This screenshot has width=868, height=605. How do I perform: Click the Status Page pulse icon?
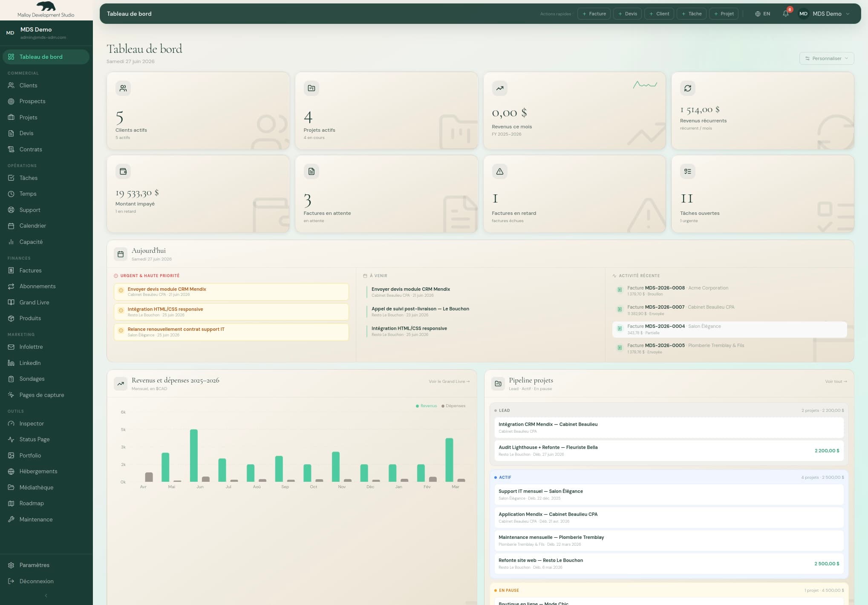tap(11, 439)
